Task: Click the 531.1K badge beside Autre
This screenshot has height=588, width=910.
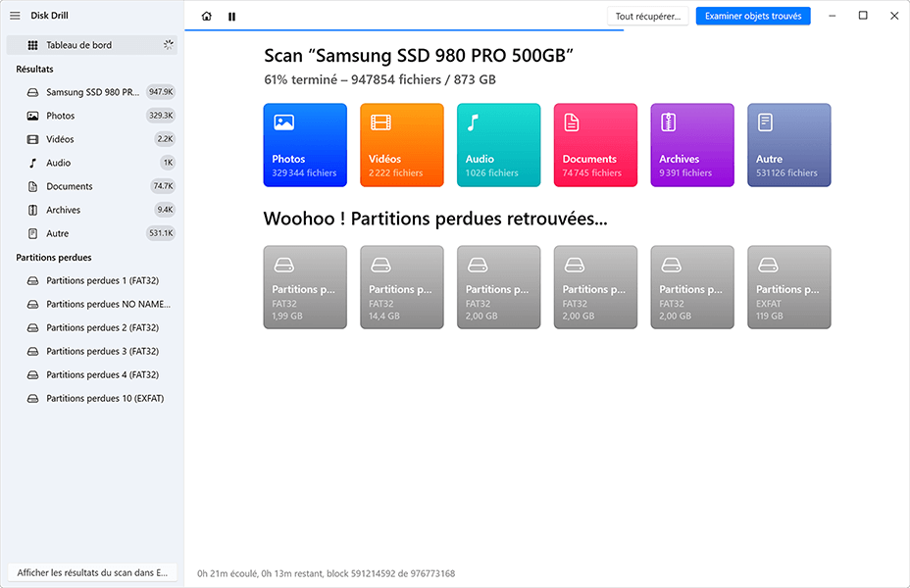Action: pyautogui.click(x=161, y=233)
